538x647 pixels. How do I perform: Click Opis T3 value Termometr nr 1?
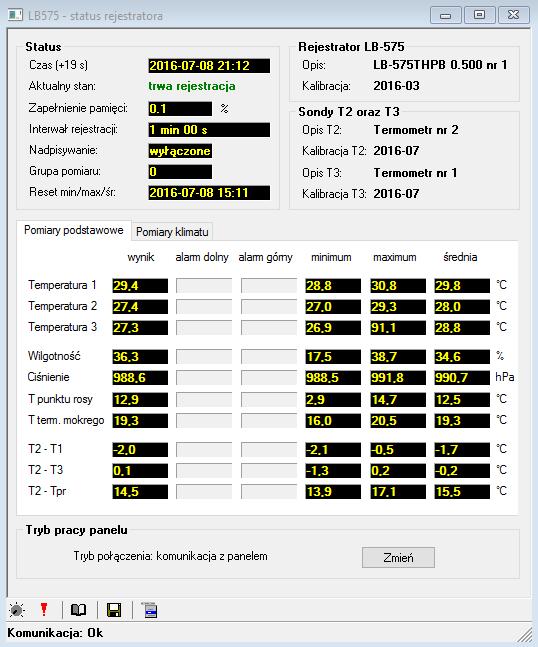coord(415,173)
